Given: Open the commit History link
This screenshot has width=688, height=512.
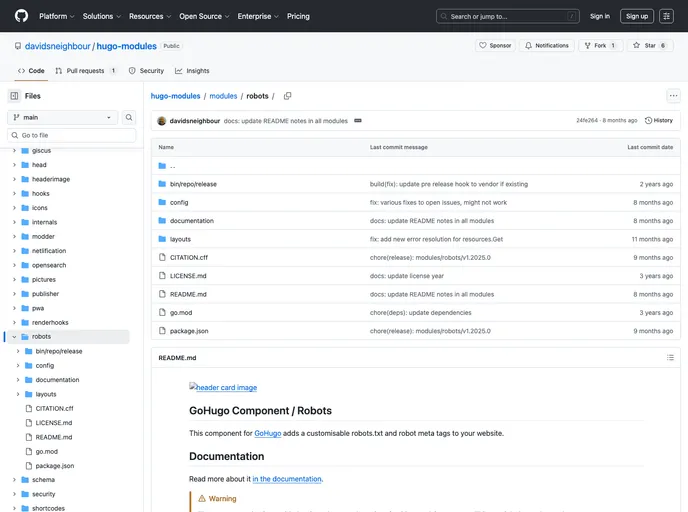Looking at the screenshot, I should [x=659, y=121].
